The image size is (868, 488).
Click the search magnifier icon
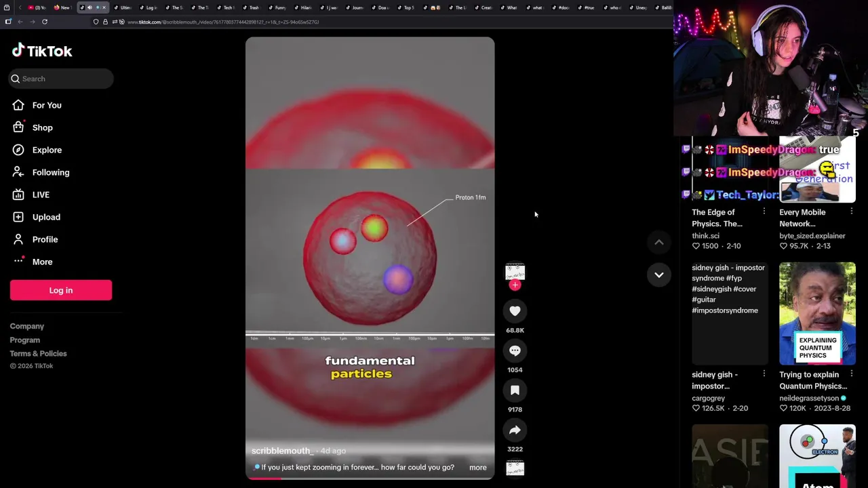pos(16,79)
